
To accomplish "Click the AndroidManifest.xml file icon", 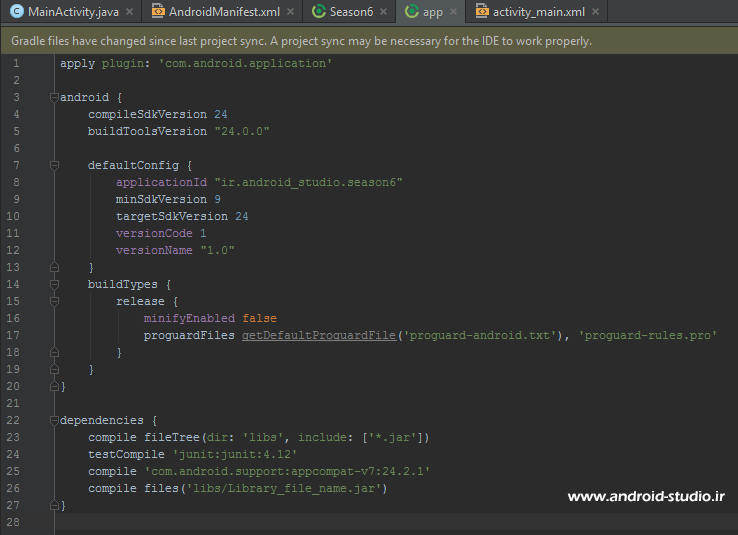I will pos(157,13).
